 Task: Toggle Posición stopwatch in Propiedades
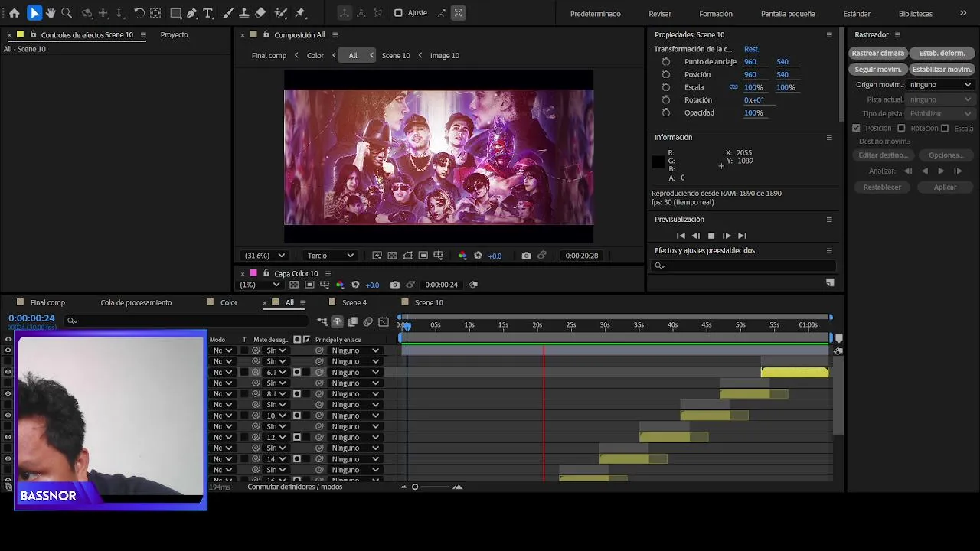[666, 74]
